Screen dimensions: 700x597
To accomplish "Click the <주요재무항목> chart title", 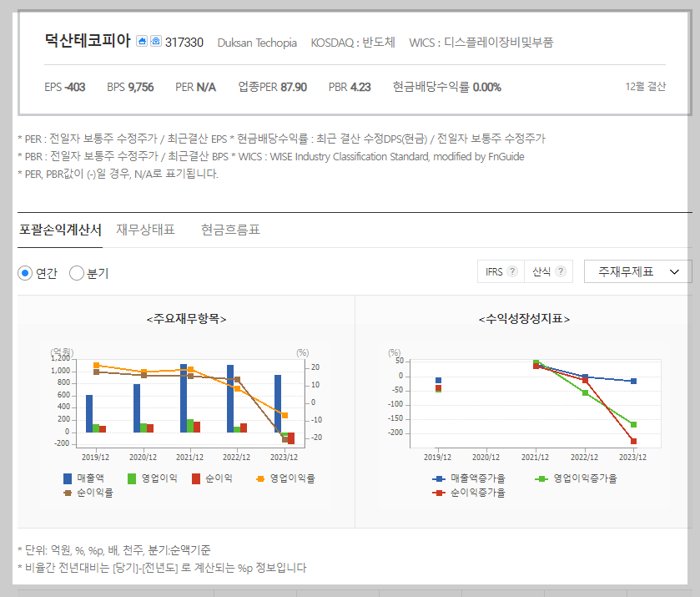I will click(186, 319).
